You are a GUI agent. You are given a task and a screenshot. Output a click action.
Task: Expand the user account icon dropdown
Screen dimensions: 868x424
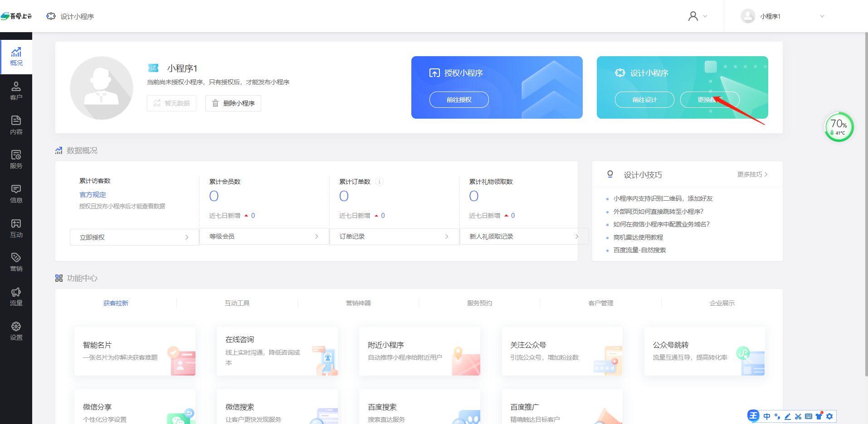[697, 16]
